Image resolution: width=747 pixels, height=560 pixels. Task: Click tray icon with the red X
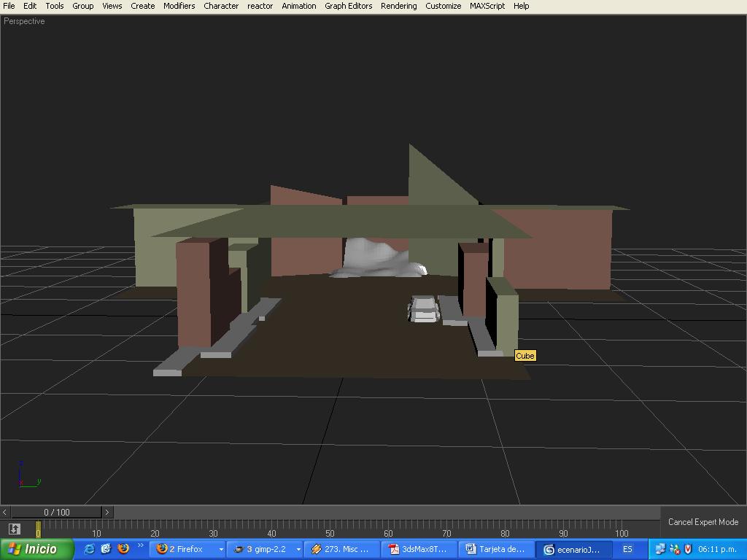click(674, 549)
